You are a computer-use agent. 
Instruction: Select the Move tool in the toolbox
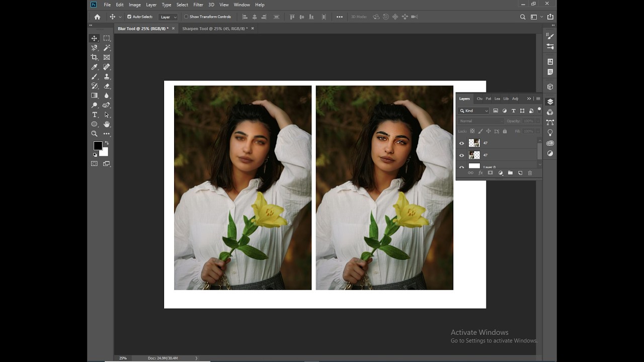click(x=94, y=38)
